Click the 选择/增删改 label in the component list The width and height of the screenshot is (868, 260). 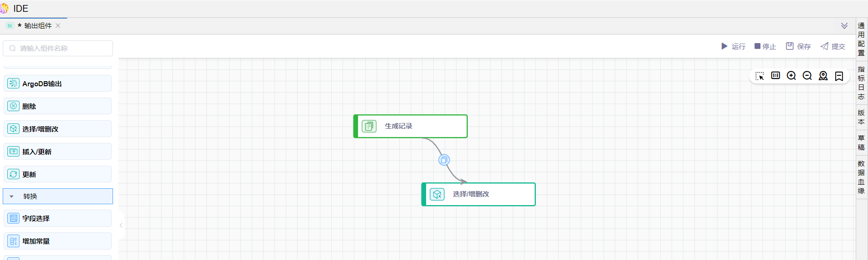(40, 129)
